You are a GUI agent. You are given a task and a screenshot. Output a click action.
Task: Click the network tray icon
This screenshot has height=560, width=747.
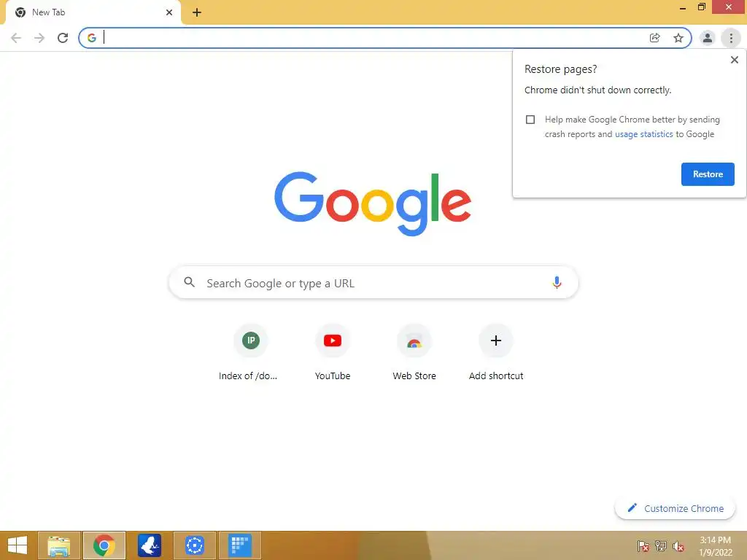click(x=661, y=546)
